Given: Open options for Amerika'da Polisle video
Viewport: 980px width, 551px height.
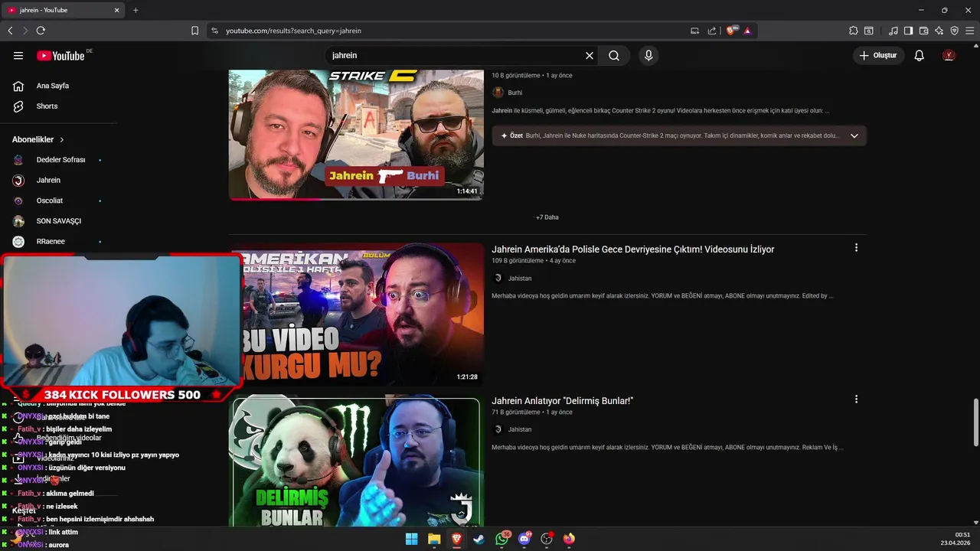Looking at the screenshot, I should [856, 248].
